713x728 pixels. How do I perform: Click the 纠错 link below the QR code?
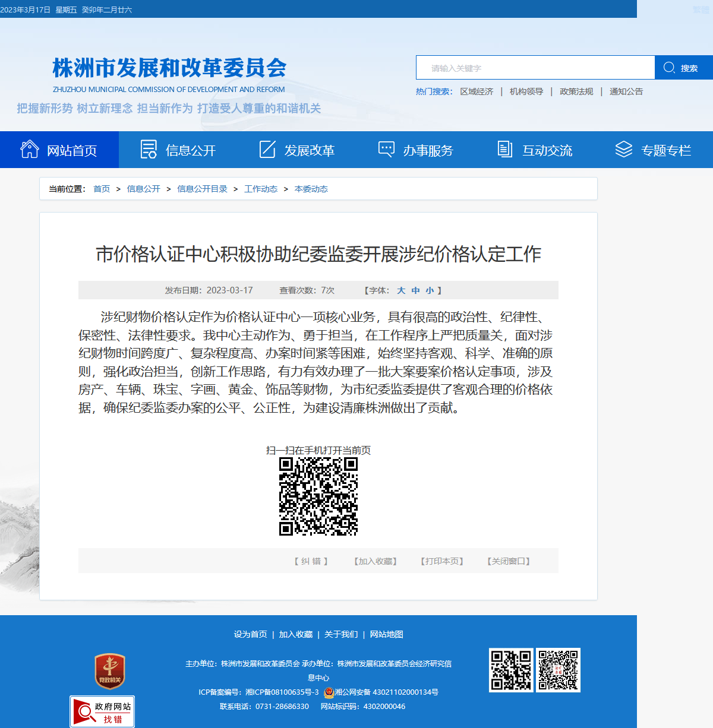coord(311,561)
